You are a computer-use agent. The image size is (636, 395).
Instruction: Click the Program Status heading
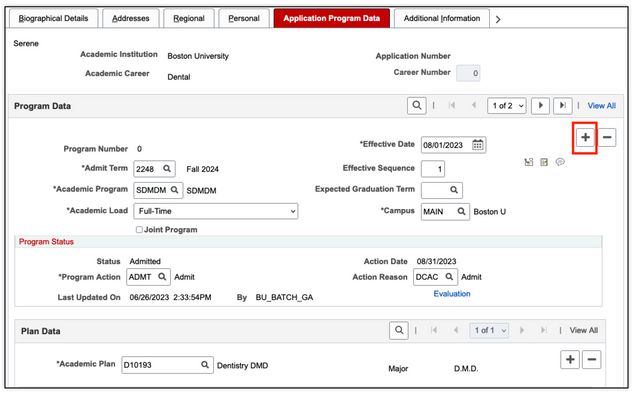(46, 242)
